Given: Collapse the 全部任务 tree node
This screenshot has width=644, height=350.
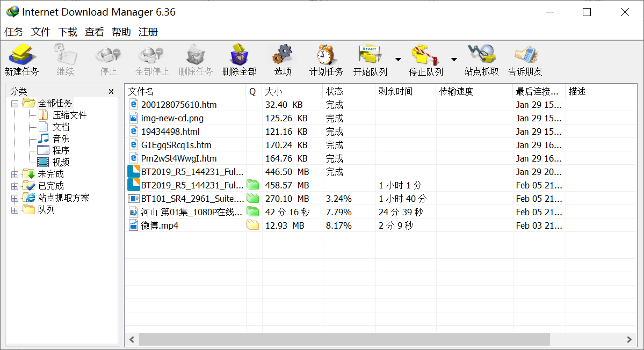Looking at the screenshot, I should tap(15, 104).
